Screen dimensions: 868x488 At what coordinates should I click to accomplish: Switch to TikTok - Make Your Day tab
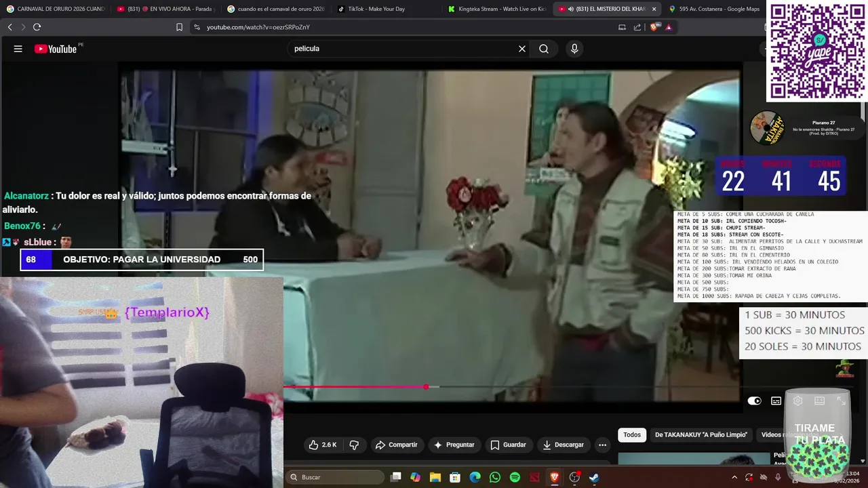385,9
